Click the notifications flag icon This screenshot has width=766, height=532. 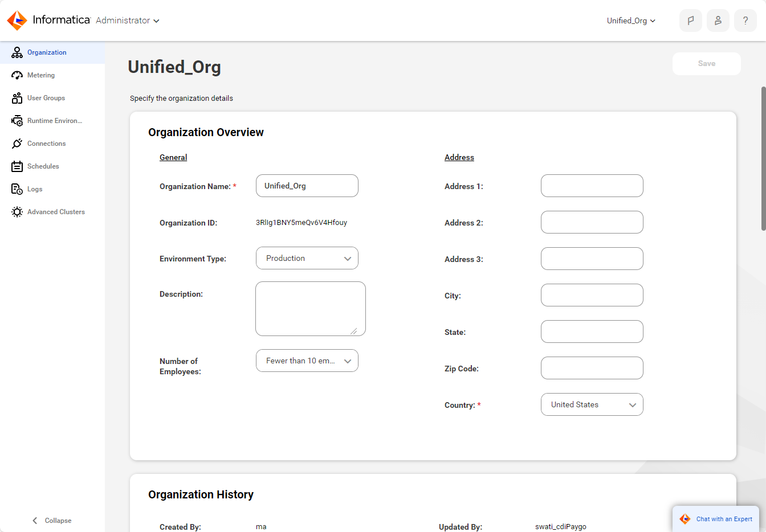click(x=691, y=21)
